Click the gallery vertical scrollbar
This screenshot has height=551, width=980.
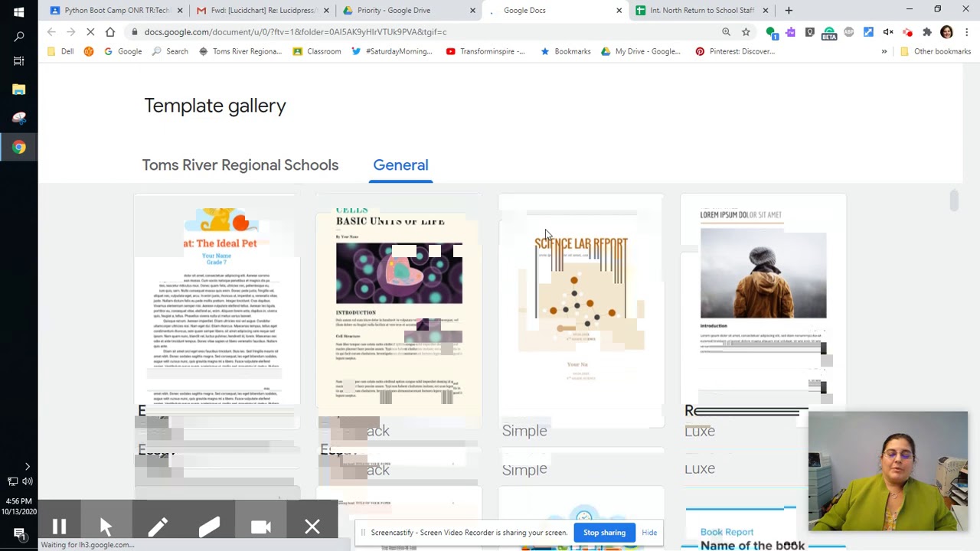[x=954, y=201]
